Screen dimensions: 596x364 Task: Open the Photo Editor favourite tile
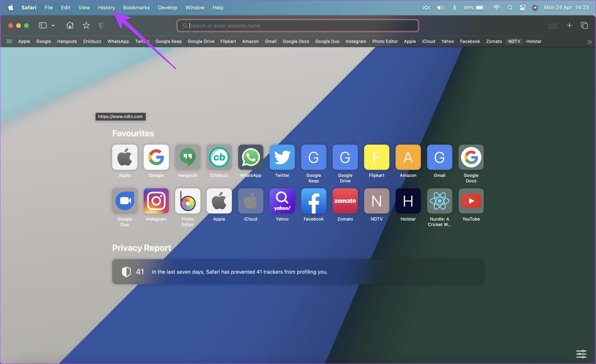coord(188,201)
